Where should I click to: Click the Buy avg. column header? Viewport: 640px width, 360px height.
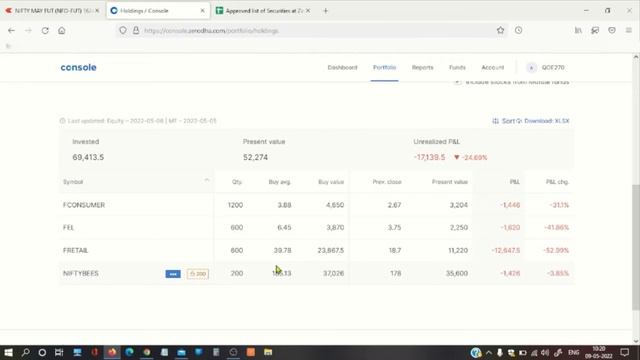click(280, 182)
